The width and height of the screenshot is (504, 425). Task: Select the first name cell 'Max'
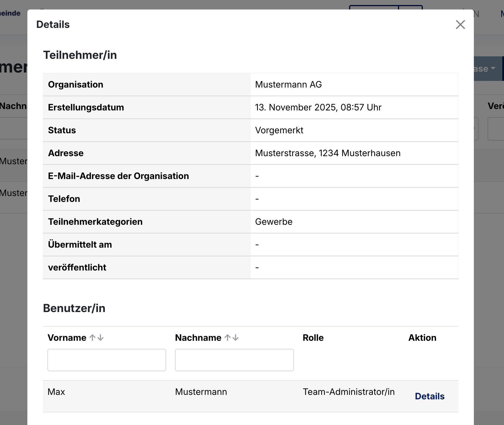56,392
